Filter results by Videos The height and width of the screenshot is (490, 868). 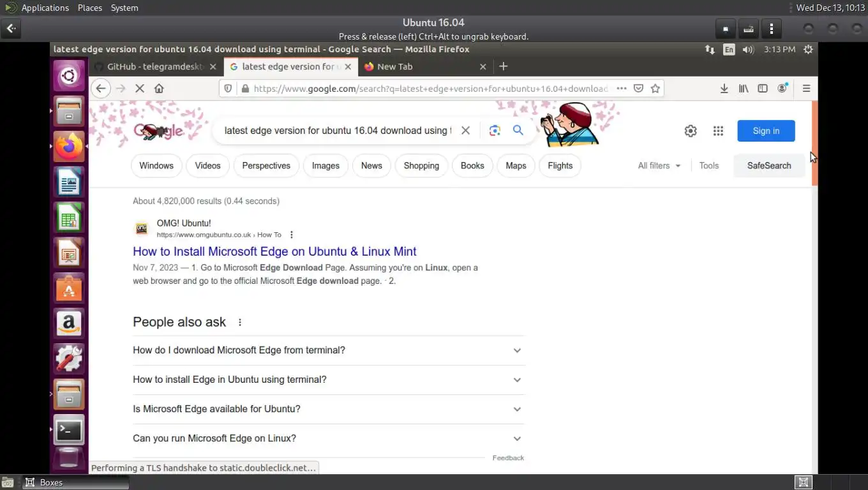[x=207, y=165]
